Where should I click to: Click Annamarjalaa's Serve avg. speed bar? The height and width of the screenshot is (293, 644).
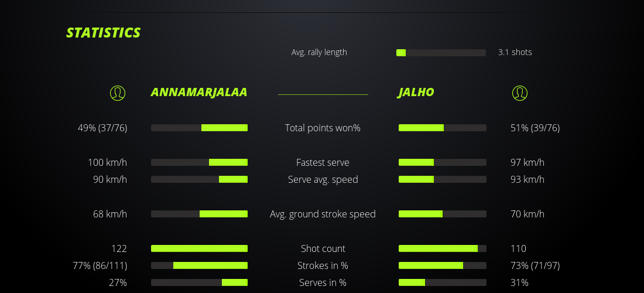pos(199,179)
